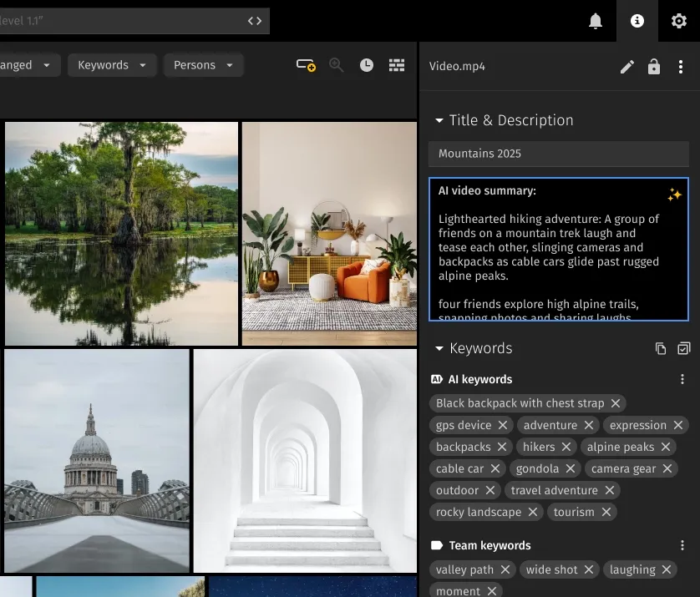Click the 'Team keywords' heading

tap(489, 545)
